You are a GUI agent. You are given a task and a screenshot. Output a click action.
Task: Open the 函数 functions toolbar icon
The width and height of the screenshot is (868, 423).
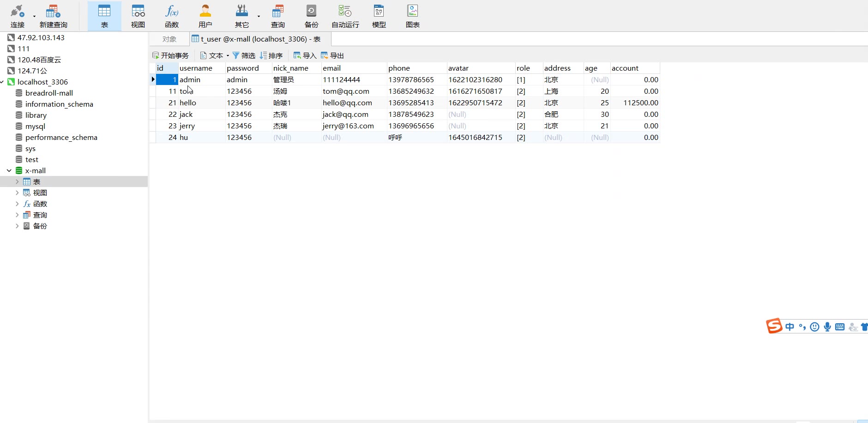coord(172,16)
